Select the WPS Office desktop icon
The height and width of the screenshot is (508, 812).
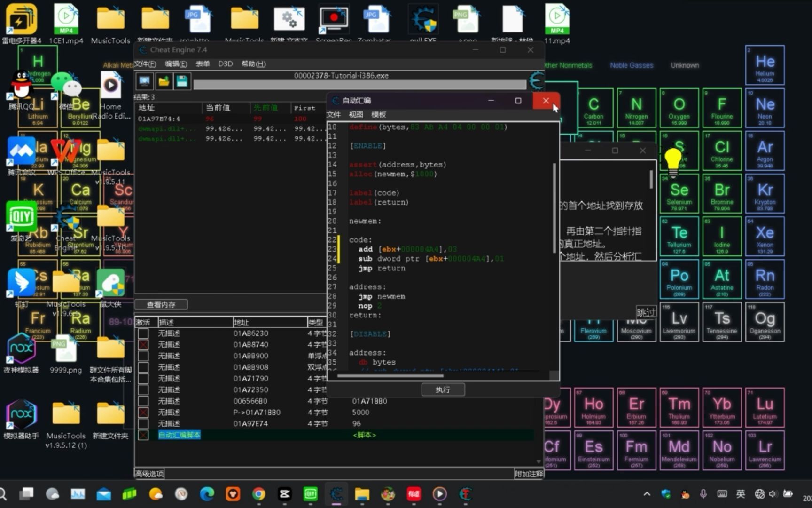(66, 156)
